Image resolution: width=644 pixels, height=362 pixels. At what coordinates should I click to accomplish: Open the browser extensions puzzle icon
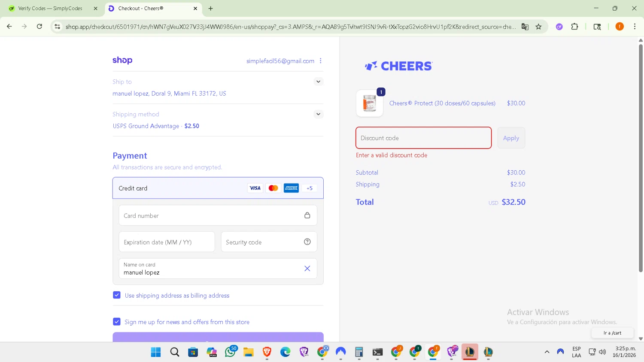point(574,27)
